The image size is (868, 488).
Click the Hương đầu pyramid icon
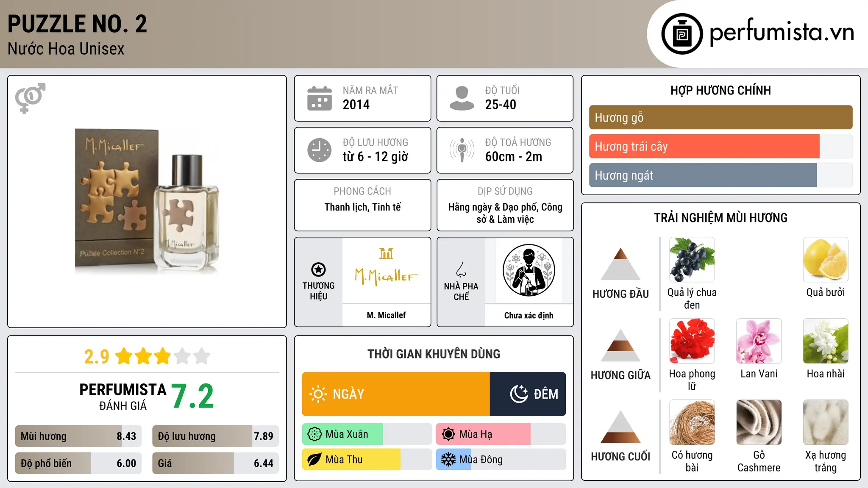click(x=620, y=264)
